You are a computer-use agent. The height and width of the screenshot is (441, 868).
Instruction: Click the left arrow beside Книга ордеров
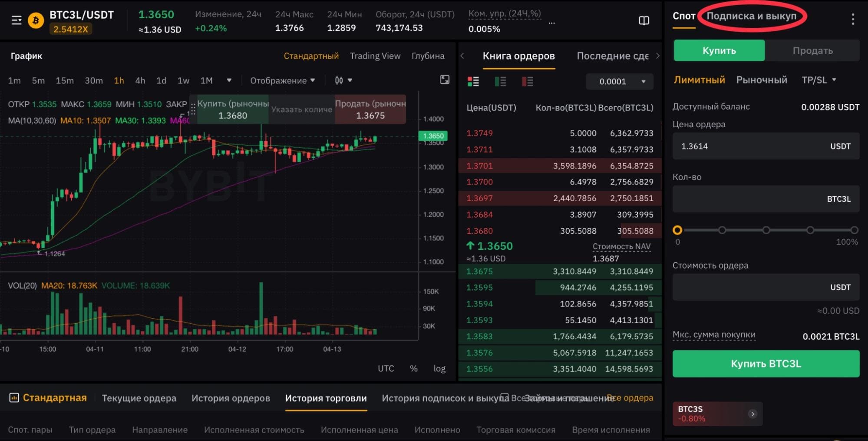click(x=462, y=56)
